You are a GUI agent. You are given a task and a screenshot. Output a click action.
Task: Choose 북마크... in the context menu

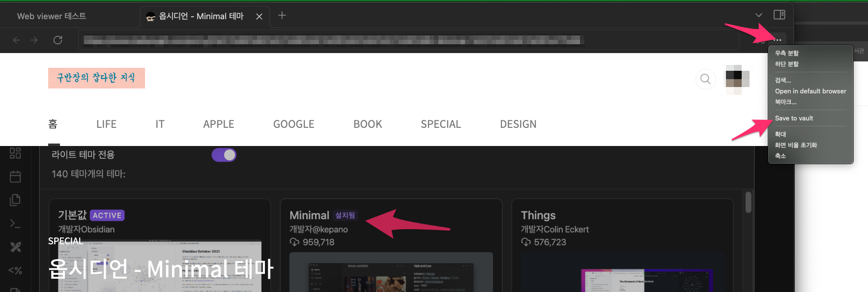pyautogui.click(x=786, y=102)
